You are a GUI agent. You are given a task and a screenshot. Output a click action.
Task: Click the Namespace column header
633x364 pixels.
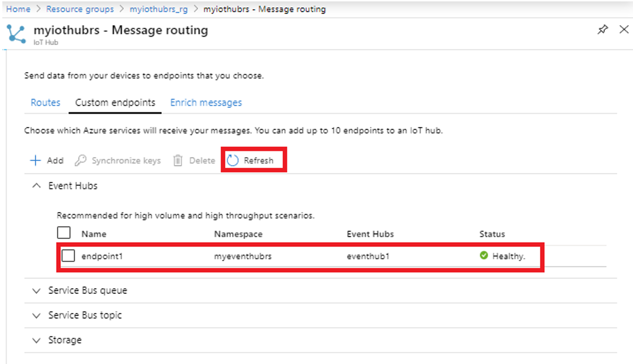pyautogui.click(x=238, y=234)
